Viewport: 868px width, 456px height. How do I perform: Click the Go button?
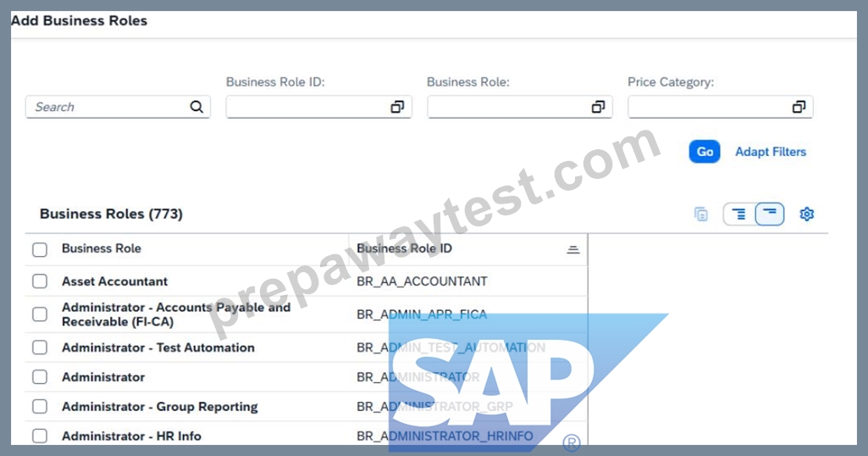point(705,152)
